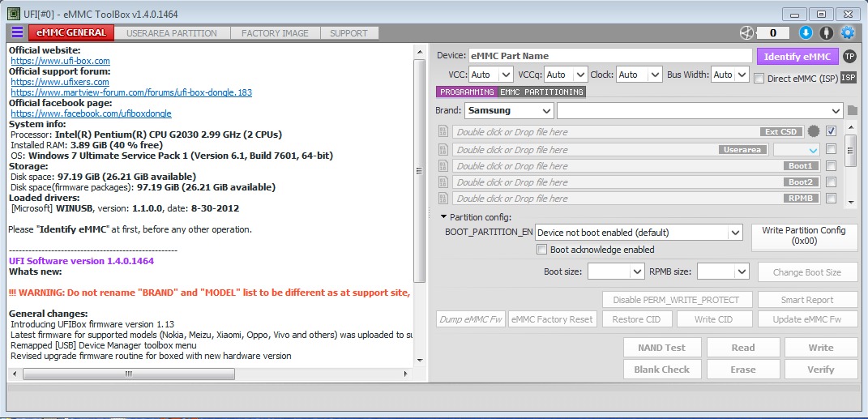
Task: Click the gray cog icon beside Ext CSD
Action: pyautogui.click(x=813, y=131)
